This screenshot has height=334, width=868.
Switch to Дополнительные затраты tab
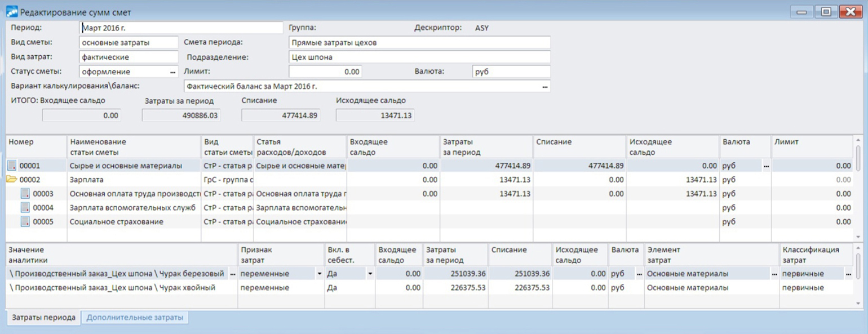tap(135, 318)
